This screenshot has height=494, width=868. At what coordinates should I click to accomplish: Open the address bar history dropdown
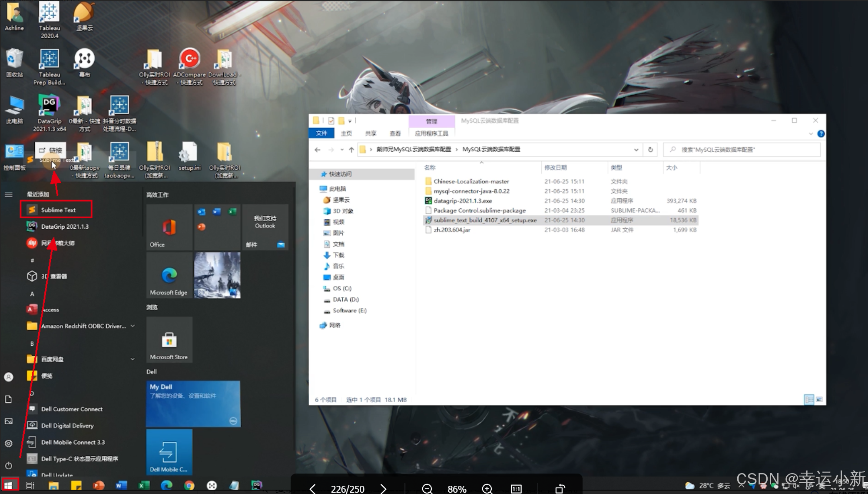[x=636, y=150]
